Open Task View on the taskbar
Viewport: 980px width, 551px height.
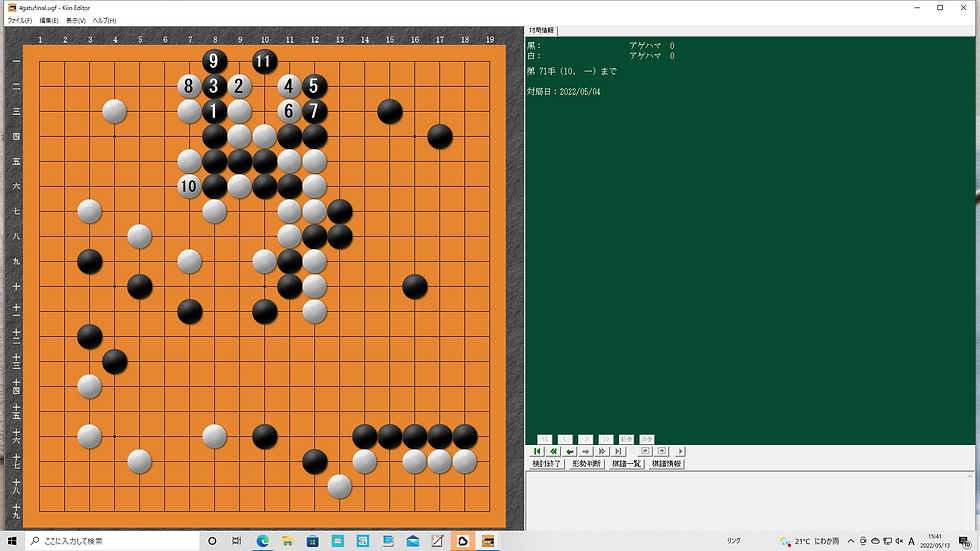click(237, 541)
